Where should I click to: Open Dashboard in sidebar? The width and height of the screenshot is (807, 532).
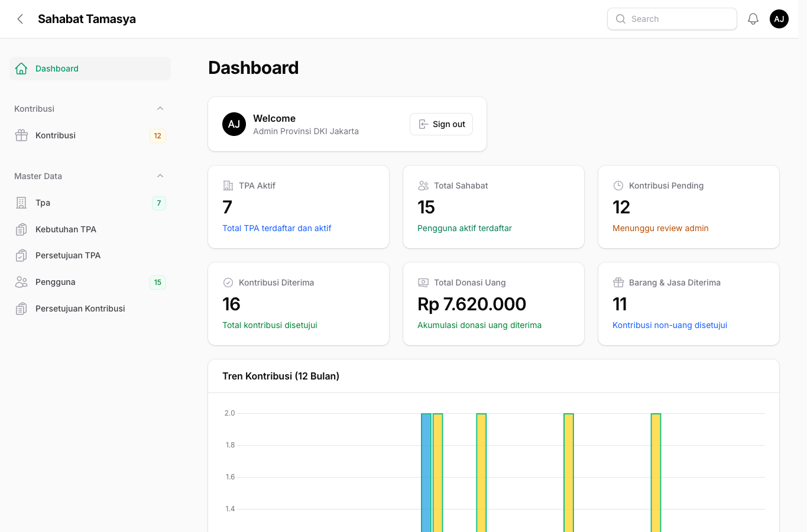[x=90, y=69]
